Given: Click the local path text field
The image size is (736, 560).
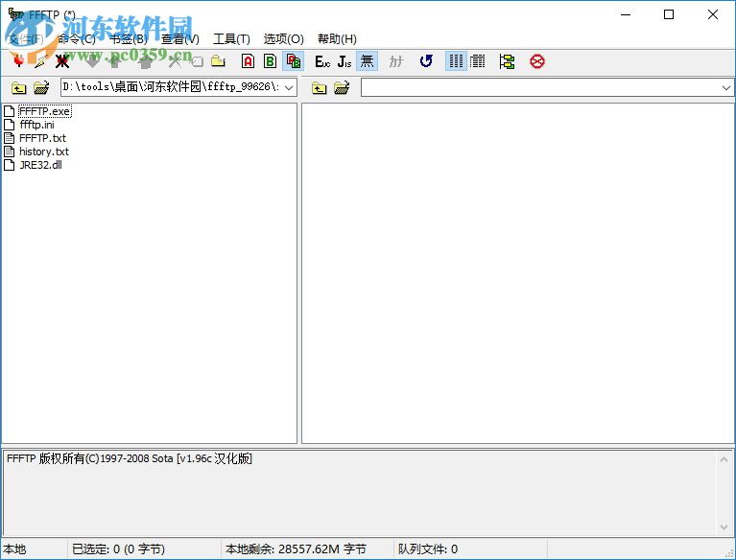Looking at the screenshot, I should pos(172,87).
